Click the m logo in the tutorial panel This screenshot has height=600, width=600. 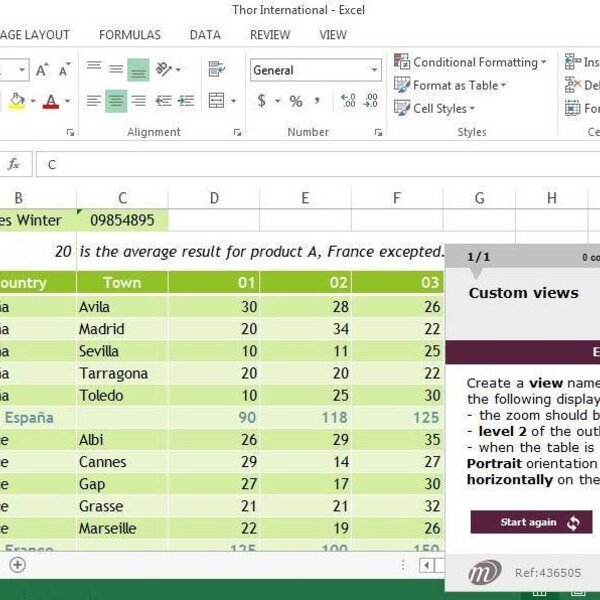click(485, 572)
